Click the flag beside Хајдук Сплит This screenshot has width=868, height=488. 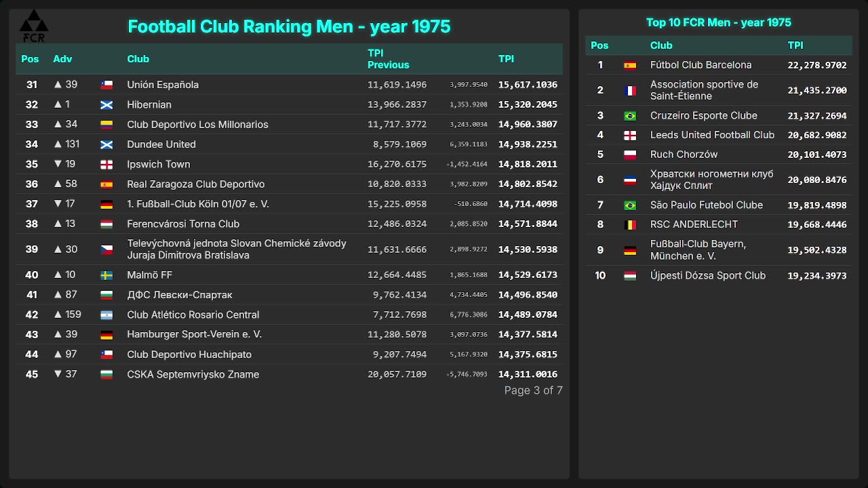coord(630,180)
